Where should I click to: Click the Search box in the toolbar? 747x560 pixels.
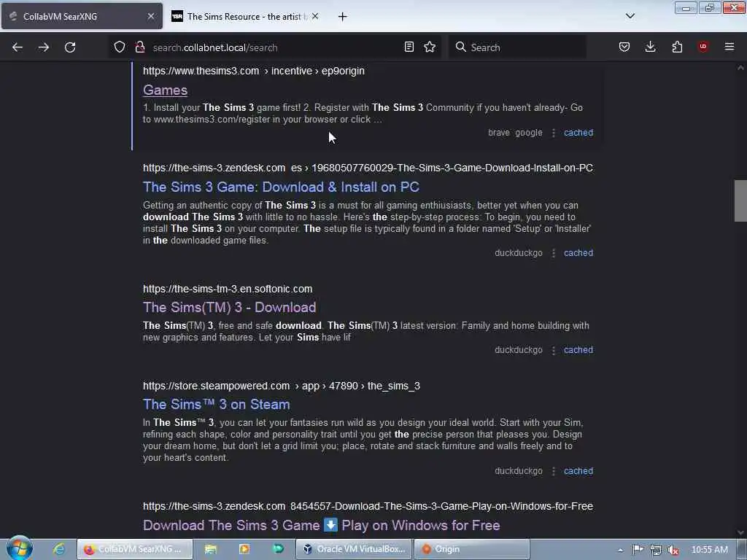click(517, 47)
